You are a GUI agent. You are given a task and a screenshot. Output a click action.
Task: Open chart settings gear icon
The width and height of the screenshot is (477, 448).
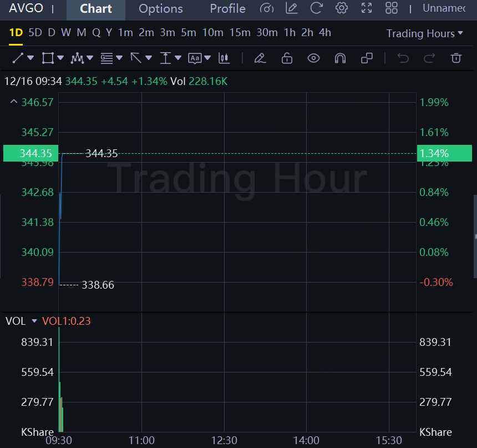341,8
